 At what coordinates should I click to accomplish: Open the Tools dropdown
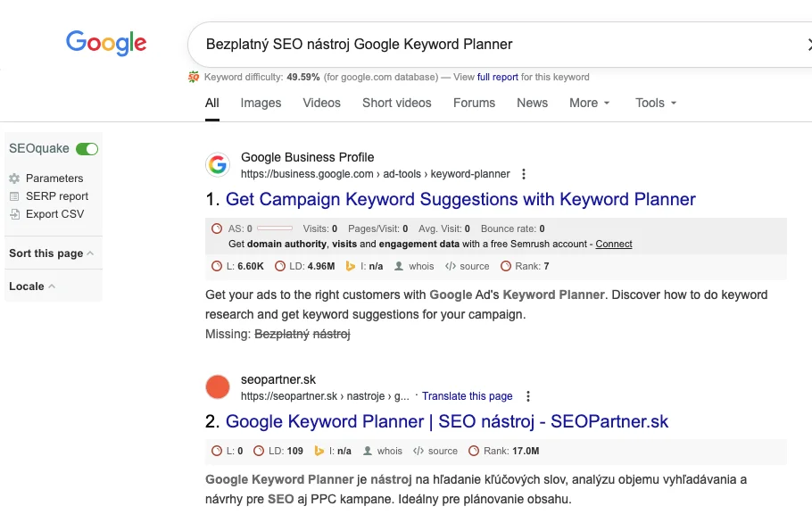[x=656, y=103]
